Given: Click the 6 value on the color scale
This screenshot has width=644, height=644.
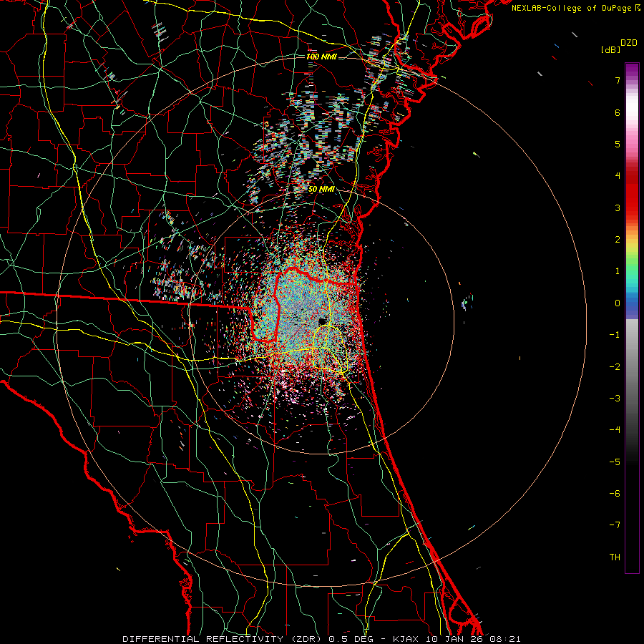Looking at the screenshot, I should pos(618,112).
